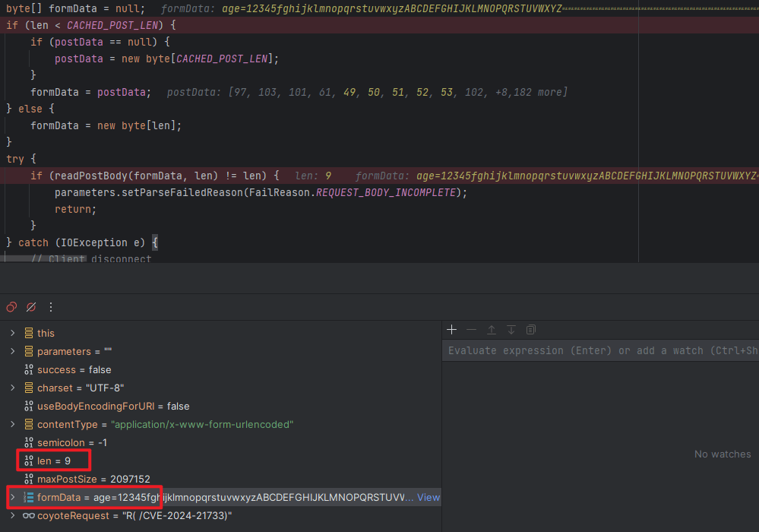The width and height of the screenshot is (759, 532).
Task: Click 'if (postData == null)' code line
Action: click(x=100, y=42)
